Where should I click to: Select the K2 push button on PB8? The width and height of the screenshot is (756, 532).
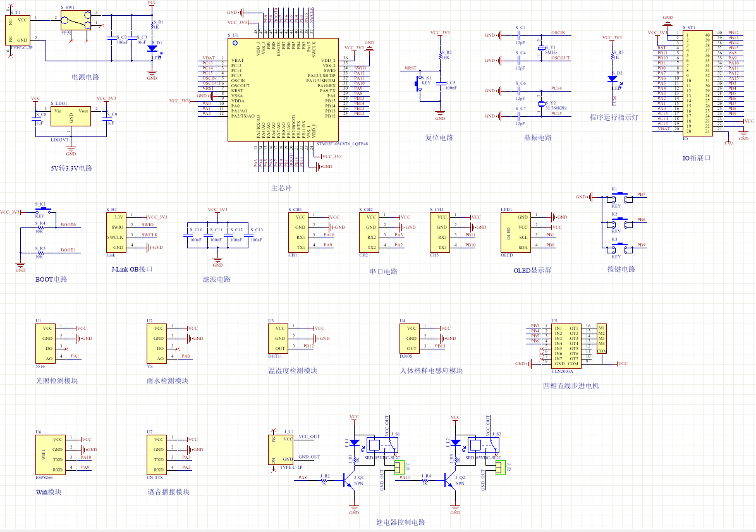[x=620, y=222]
